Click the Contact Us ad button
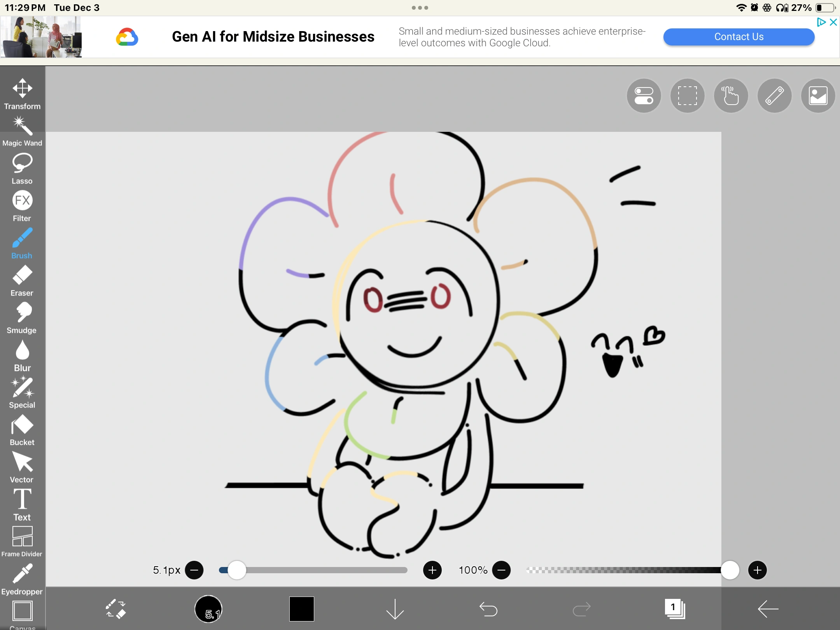This screenshot has height=630, width=840. [738, 37]
